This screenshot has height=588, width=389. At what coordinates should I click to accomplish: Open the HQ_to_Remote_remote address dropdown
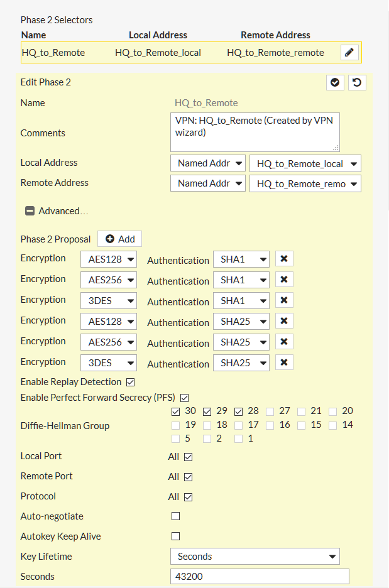pos(305,183)
